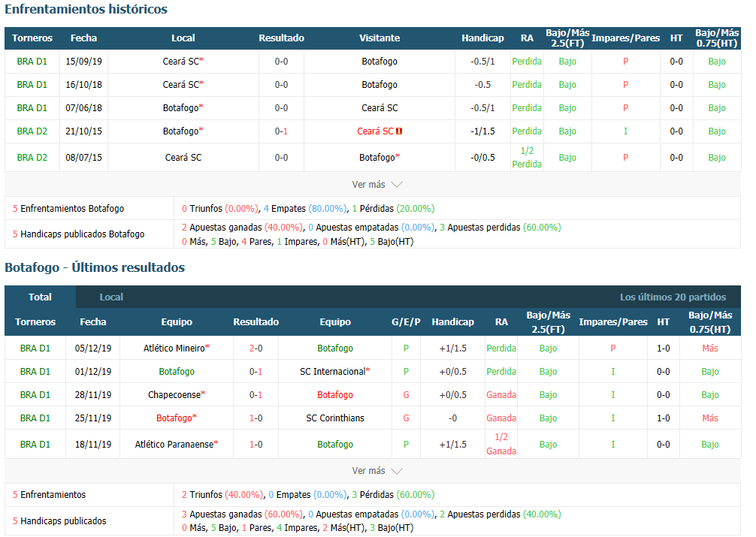The height and width of the screenshot is (537, 756).
Task: Click Enfrentamientos históricos heading
Action: (x=86, y=9)
